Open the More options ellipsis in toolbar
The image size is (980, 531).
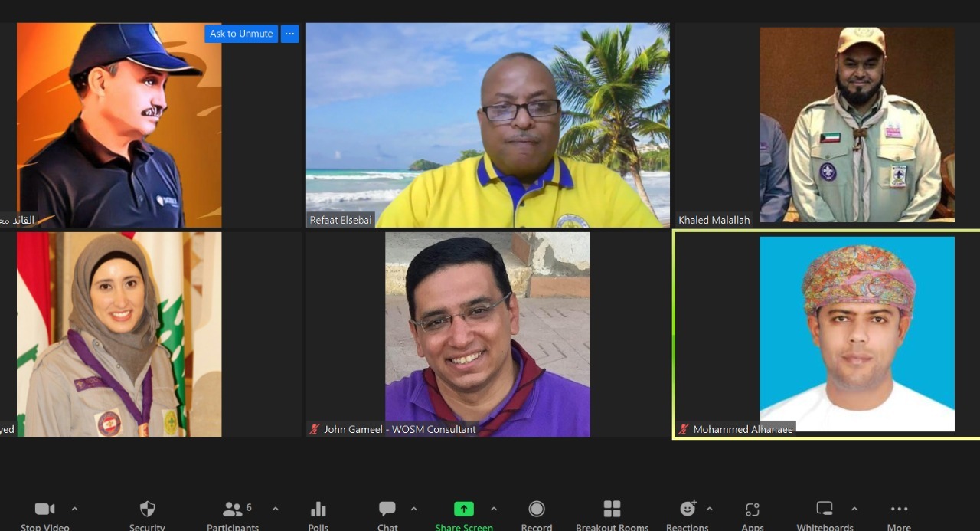coord(899,510)
